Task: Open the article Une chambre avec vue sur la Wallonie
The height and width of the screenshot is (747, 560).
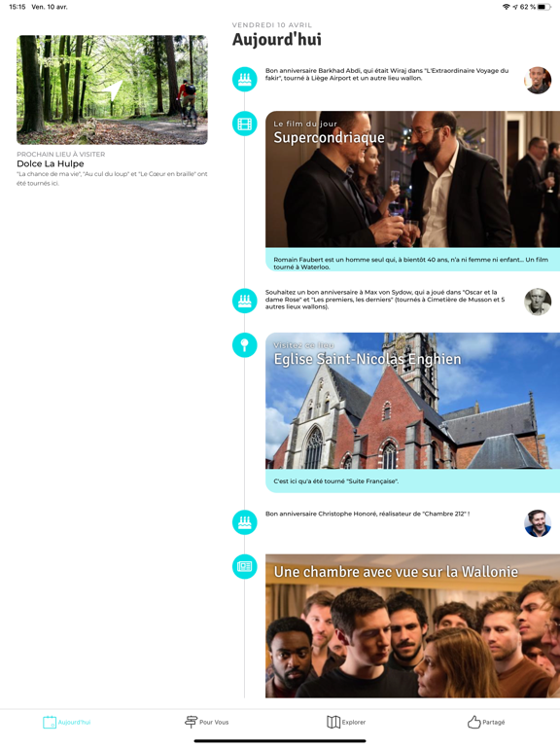Action: tap(412, 626)
